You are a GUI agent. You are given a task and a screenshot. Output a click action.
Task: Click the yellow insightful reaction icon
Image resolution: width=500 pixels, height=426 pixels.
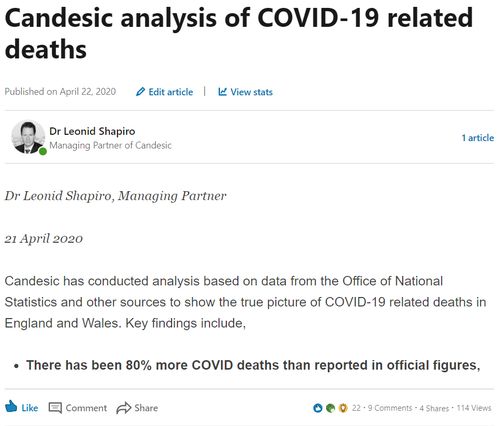[x=343, y=408]
